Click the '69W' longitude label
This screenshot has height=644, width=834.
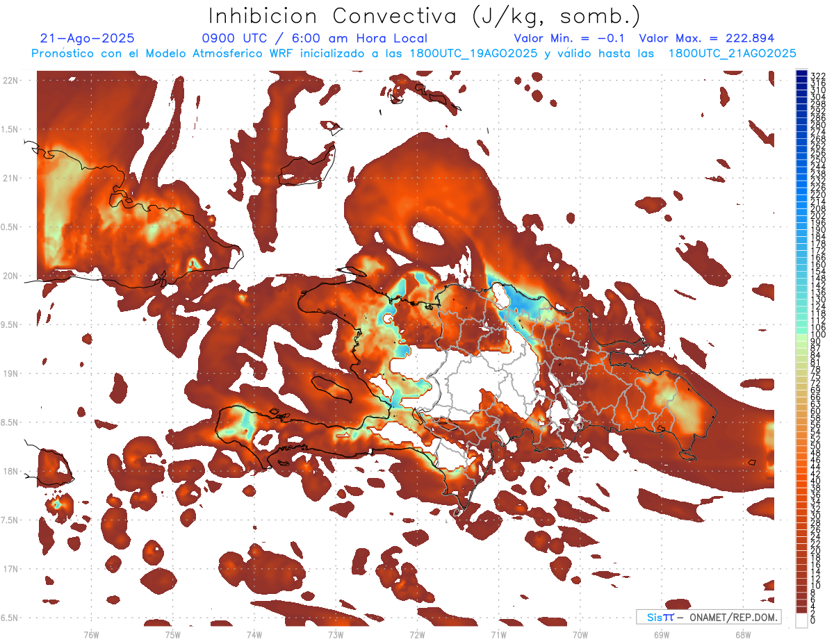(x=662, y=634)
